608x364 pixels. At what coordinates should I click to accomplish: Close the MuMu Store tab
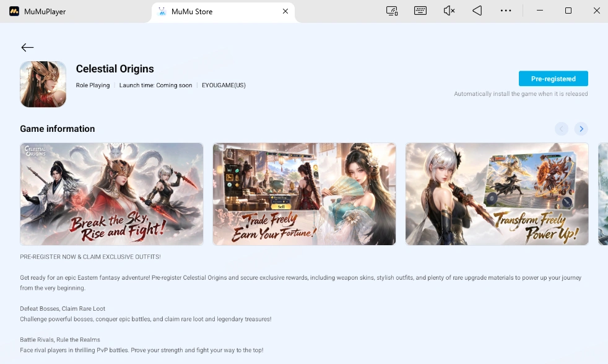pyautogui.click(x=285, y=11)
